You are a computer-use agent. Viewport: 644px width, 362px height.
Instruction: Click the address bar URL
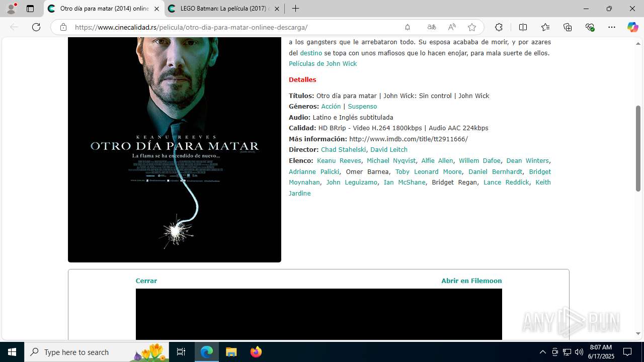(x=191, y=27)
